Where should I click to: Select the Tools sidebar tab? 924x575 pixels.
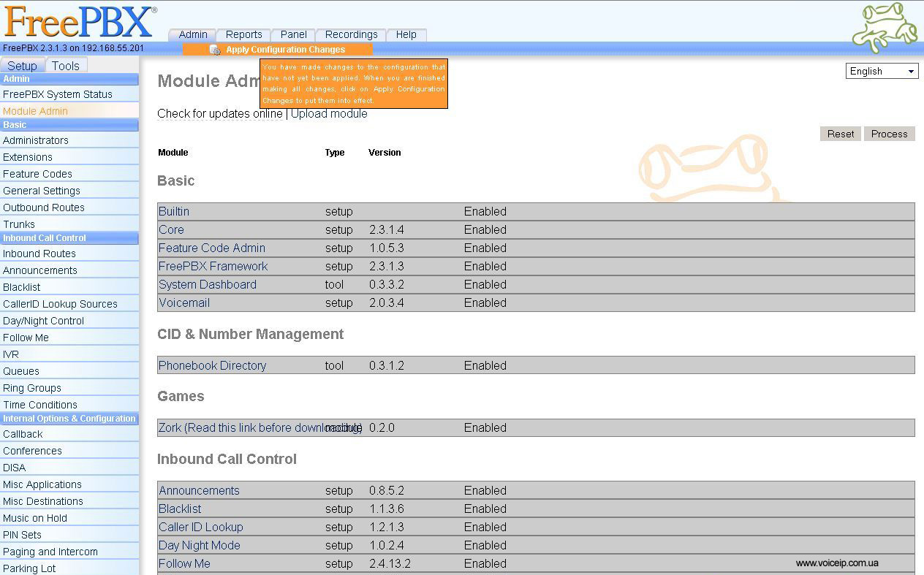(66, 66)
